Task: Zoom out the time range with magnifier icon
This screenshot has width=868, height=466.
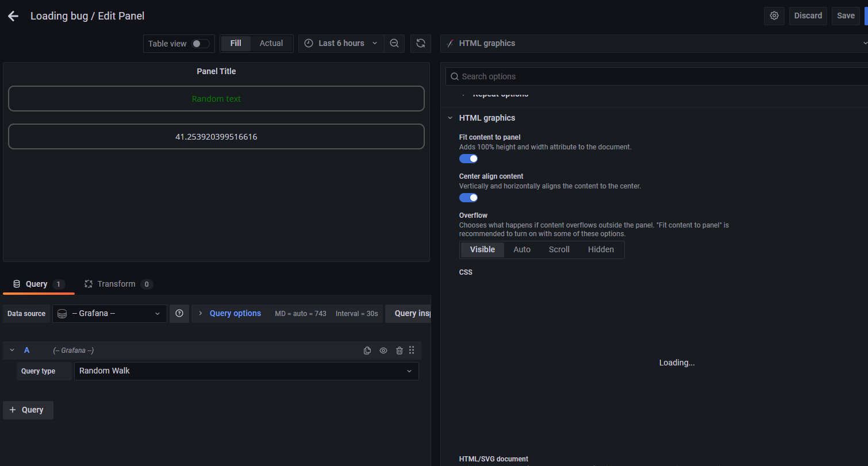Action: [394, 43]
